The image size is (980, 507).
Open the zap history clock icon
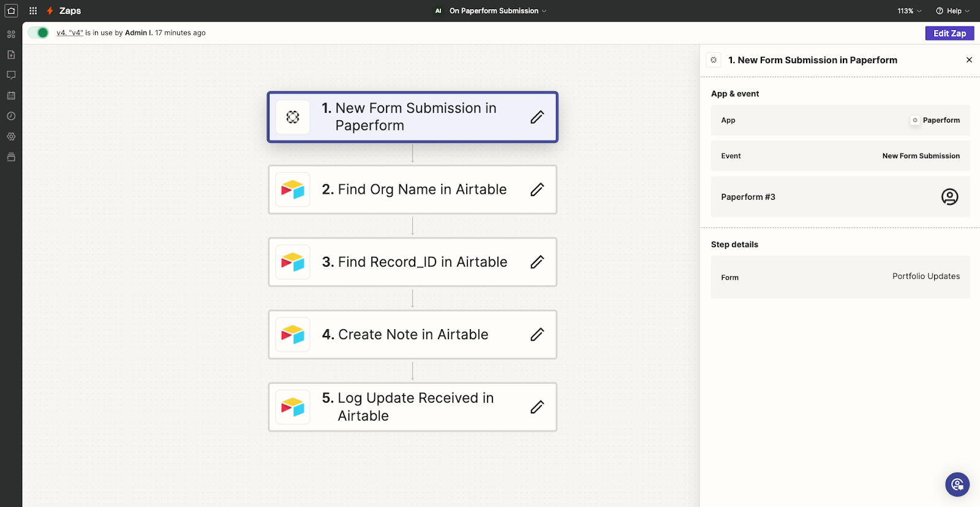(x=11, y=116)
